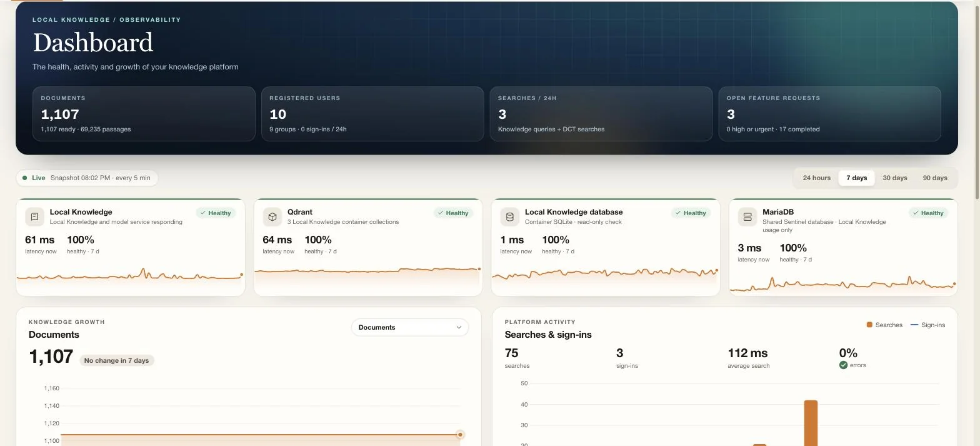This screenshot has height=446, width=980.
Task: Toggle the Sign-ins legend item
Action: point(928,325)
